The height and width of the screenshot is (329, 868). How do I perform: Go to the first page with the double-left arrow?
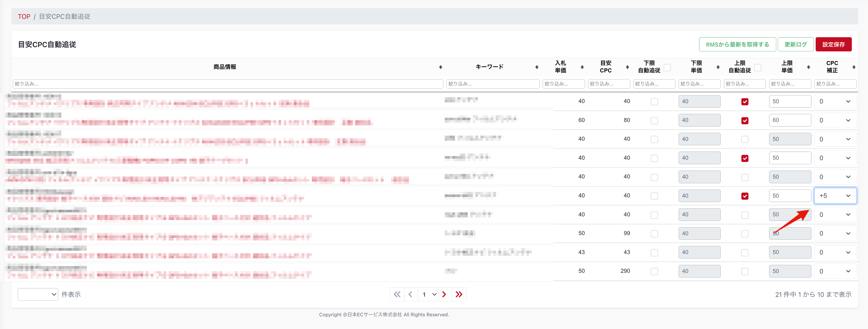(x=397, y=294)
